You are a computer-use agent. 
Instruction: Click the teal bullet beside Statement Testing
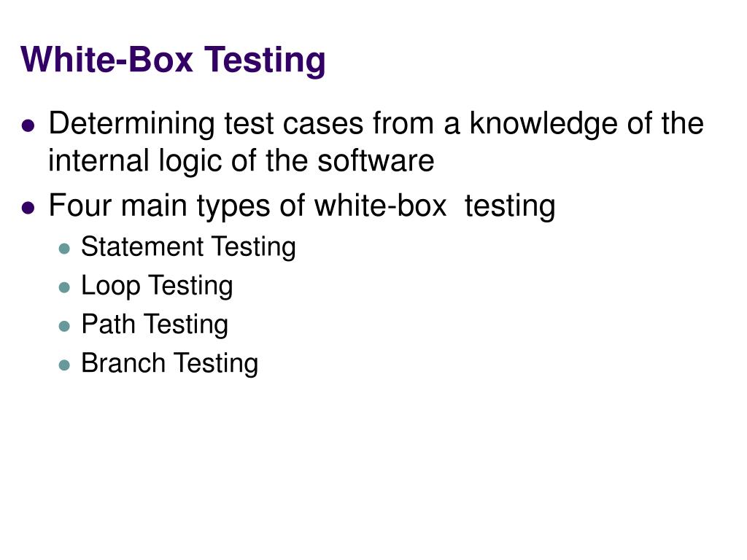(x=64, y=249)
